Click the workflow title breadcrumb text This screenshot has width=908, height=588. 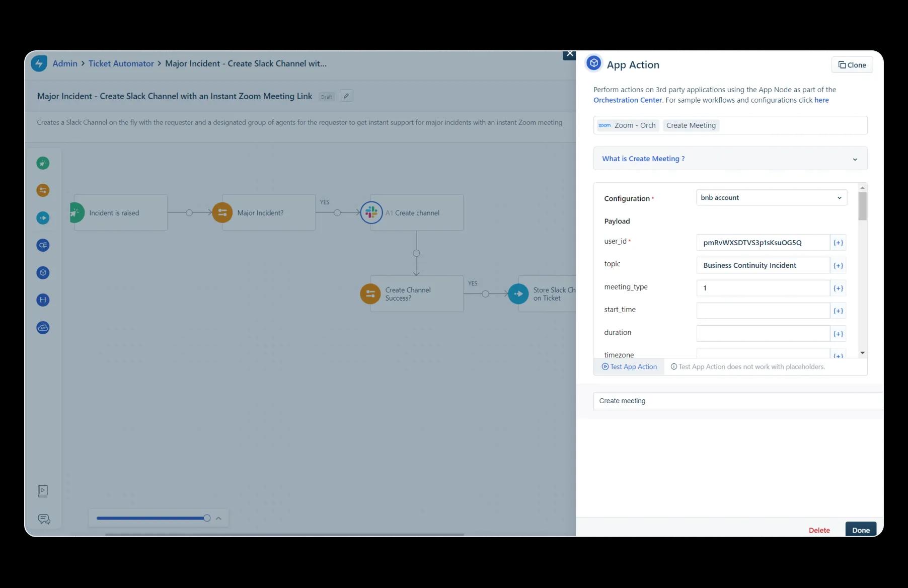click(246, 63)
